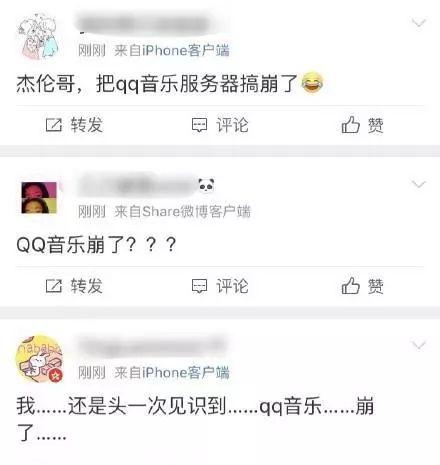Viewport: 440px width, 465px height.
Task: Click the blurred username on the third post
Action: pyautogui.click(x=152, y=347)
